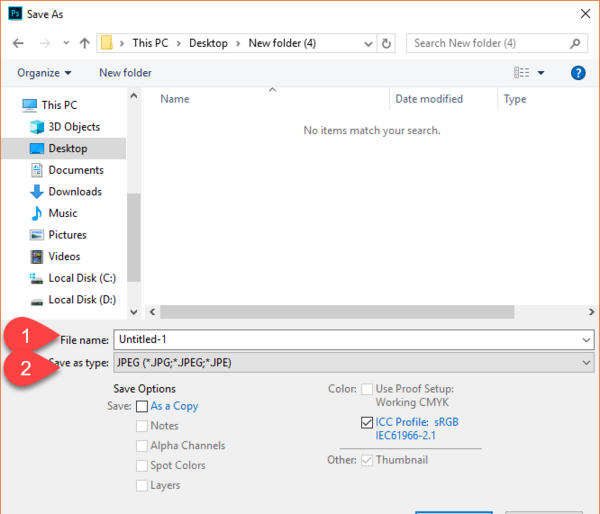Viewport: 600px width, 514px height.
Task: Sort by the Date modified column
Action: (x=429, y=99)
